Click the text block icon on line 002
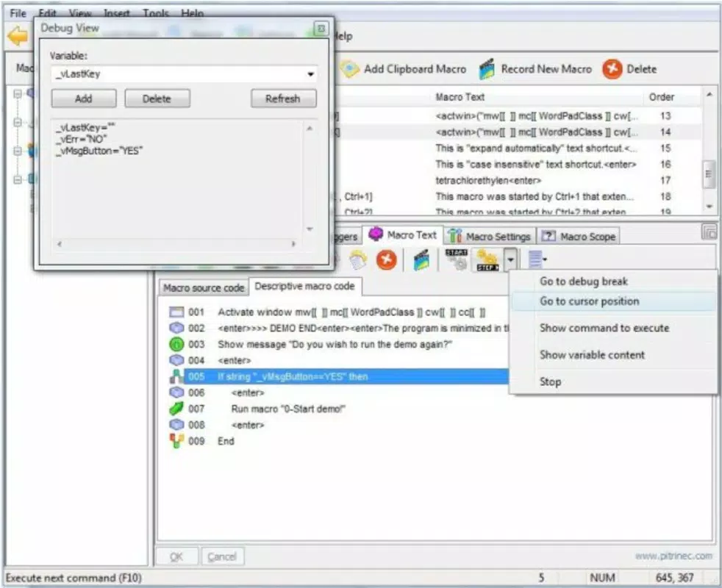Screen dimensions: 722x588 [x=176, y=328]
